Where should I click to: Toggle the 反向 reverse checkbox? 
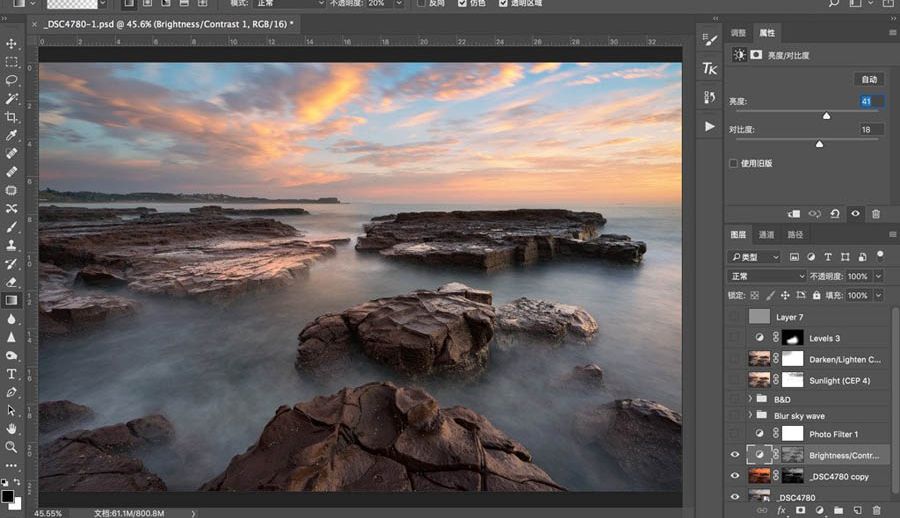(x=421, y=3)
